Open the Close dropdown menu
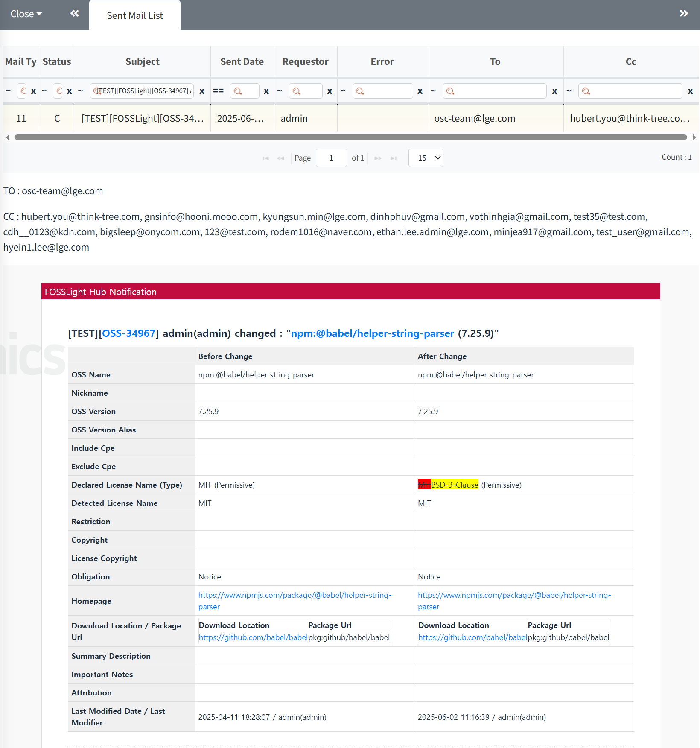Image resolution: width=700 pixels, height=748 pixels. (26, 14)
